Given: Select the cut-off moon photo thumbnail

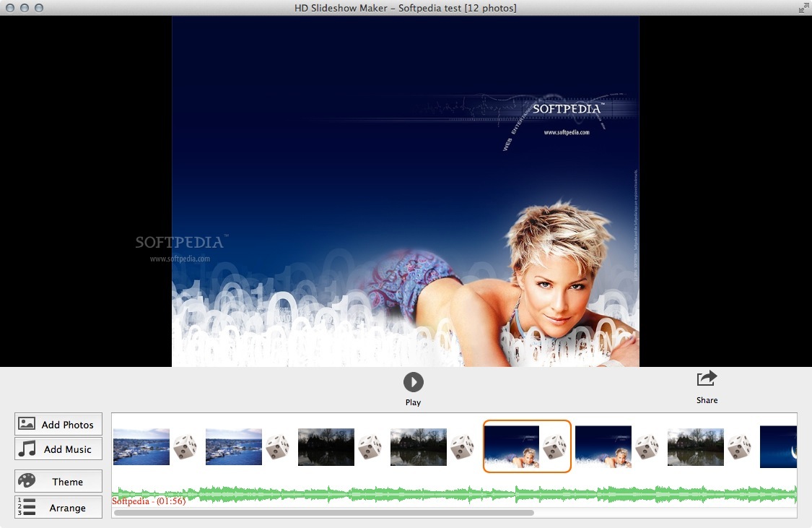Looking at the screenshot, I should [x=778, y=446].
